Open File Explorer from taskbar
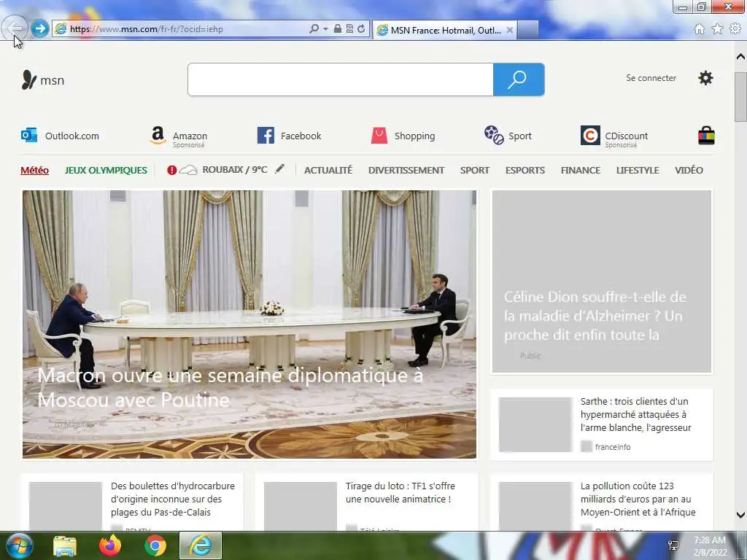The height and width of the screenshot is (560, 747). coord(65,545)
